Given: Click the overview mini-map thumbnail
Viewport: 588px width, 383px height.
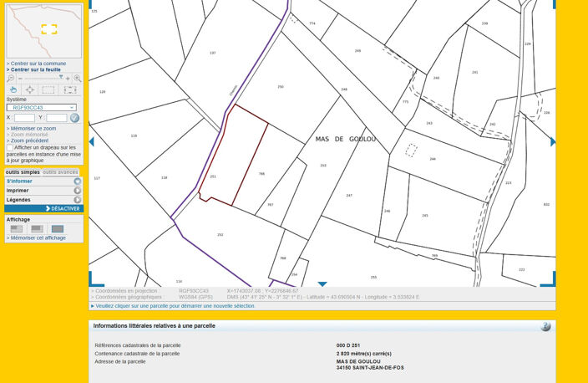Looking at the screenshot, I should tap(44, 31).
